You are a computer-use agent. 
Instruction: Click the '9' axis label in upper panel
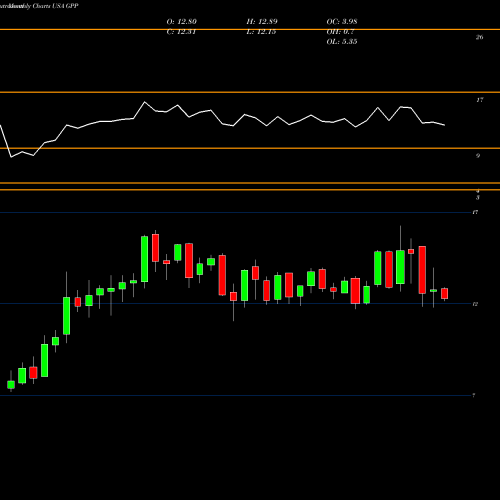[x=478, y=156]
